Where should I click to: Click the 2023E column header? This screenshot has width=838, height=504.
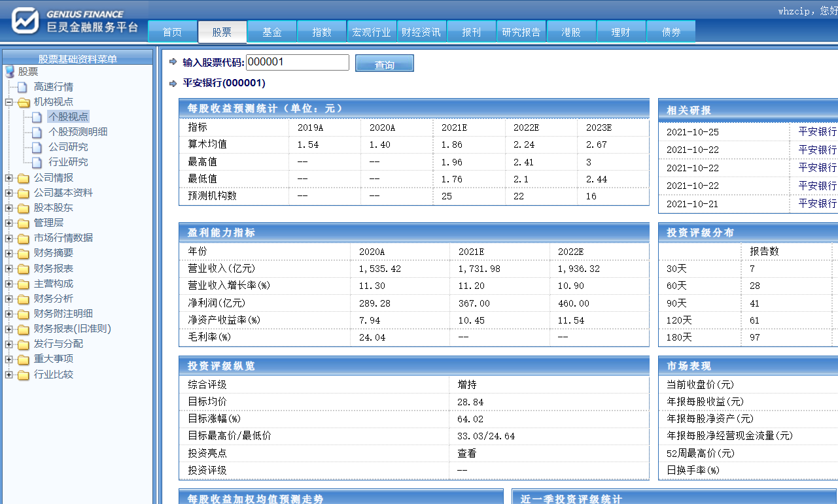point(599,127)
